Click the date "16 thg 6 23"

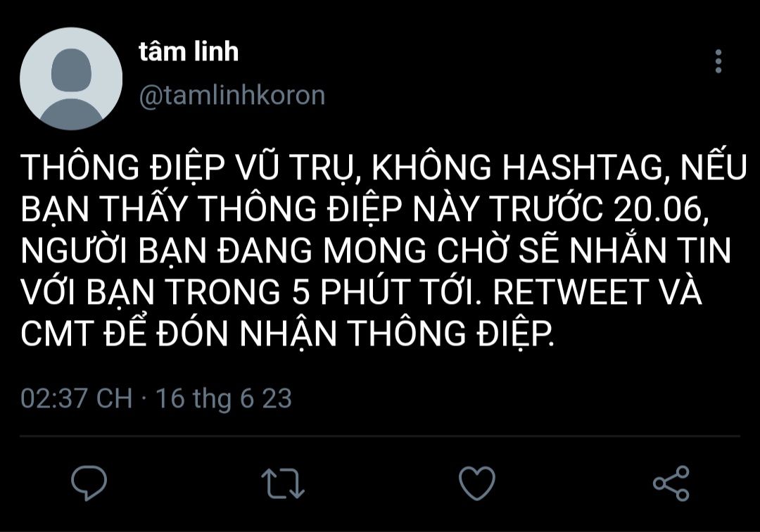click(x=224, y=399)
